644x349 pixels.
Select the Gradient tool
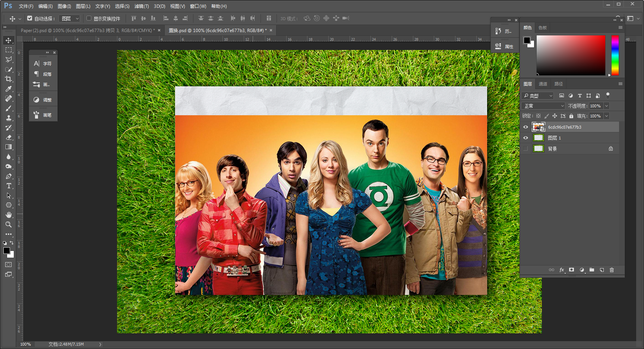click(x=9, y=147)
